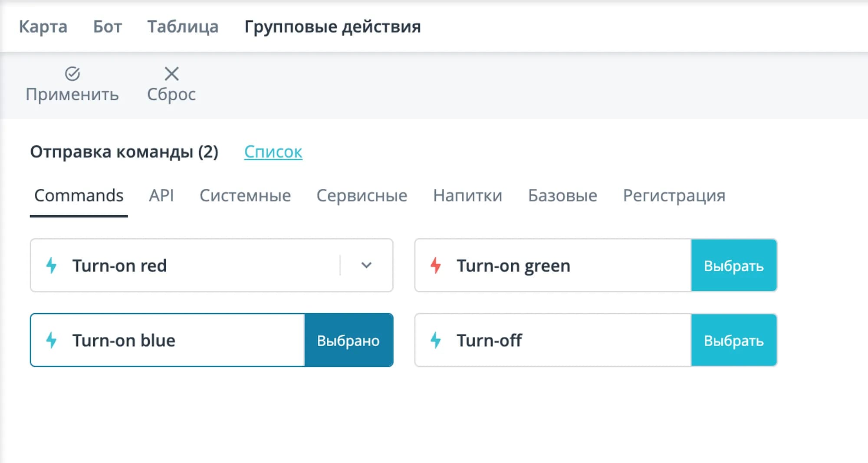Screen dimensions: 868x463
Task: Expand the Turn-on red dropdown chevron
Action: click(366, 266)
